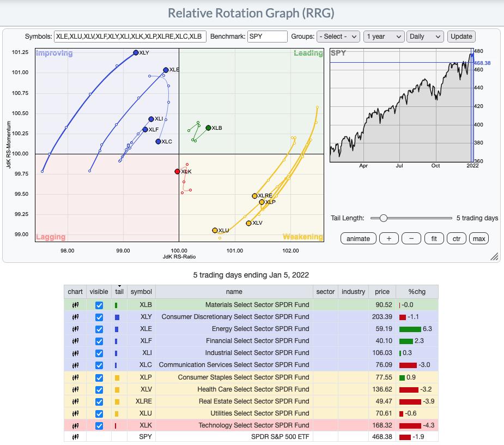
Task: Sort table by name column
Action: tap(234, 292)
